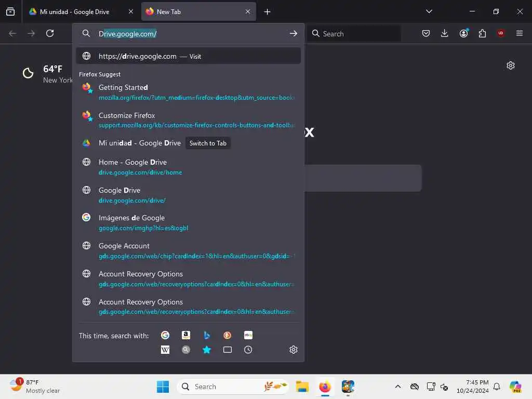Open a new tab with plus button
The width and height of the screenshot is (532, 399).
268,12
